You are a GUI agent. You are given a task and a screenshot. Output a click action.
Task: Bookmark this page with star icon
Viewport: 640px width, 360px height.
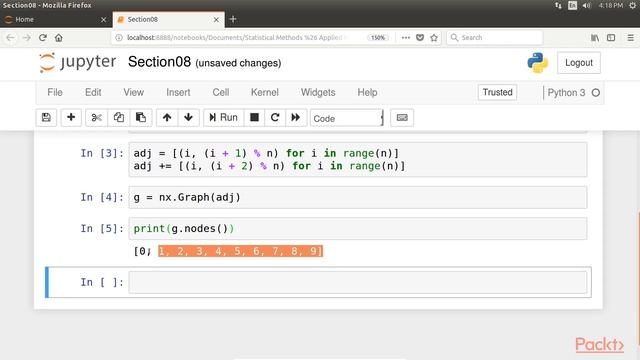click(x=434, y=38)
